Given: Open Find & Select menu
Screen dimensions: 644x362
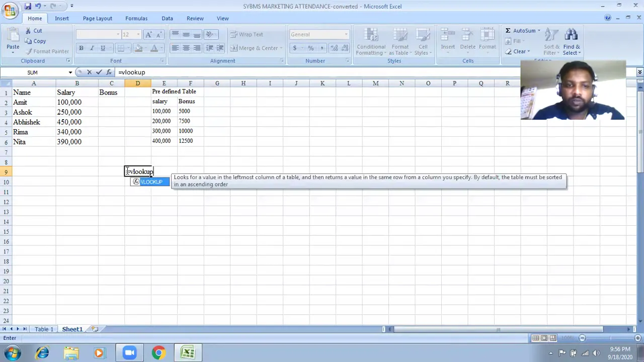Looking at the screenshot, I should tap(572, 42).
